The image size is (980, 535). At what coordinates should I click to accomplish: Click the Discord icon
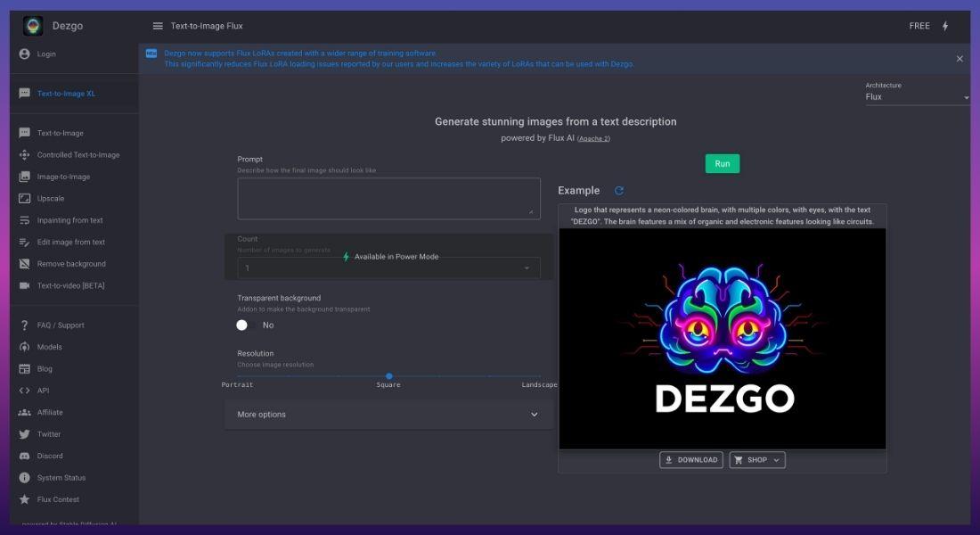click(x=24, y=457)
